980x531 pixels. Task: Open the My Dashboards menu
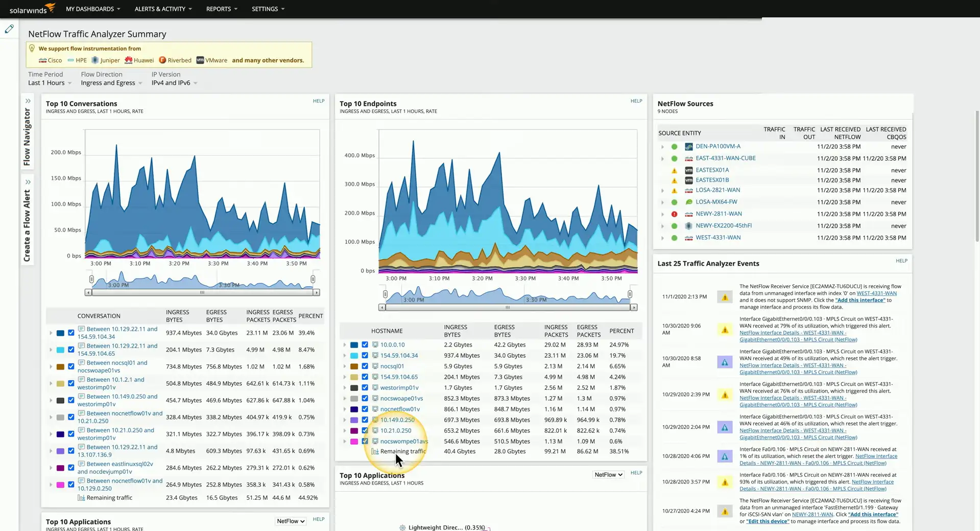point(93,9)
